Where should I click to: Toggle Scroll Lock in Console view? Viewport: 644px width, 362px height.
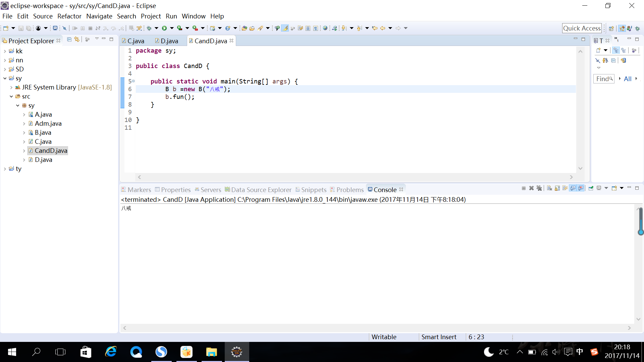point(557,188)
